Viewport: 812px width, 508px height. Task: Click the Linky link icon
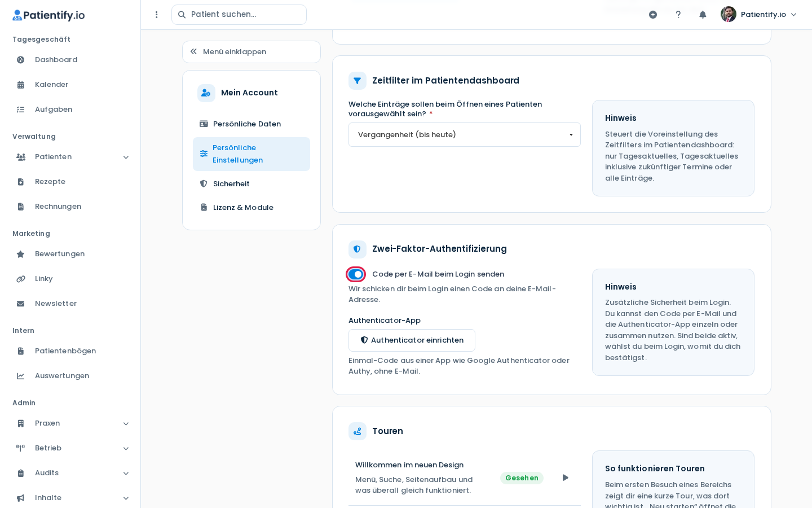pos(21,279)
